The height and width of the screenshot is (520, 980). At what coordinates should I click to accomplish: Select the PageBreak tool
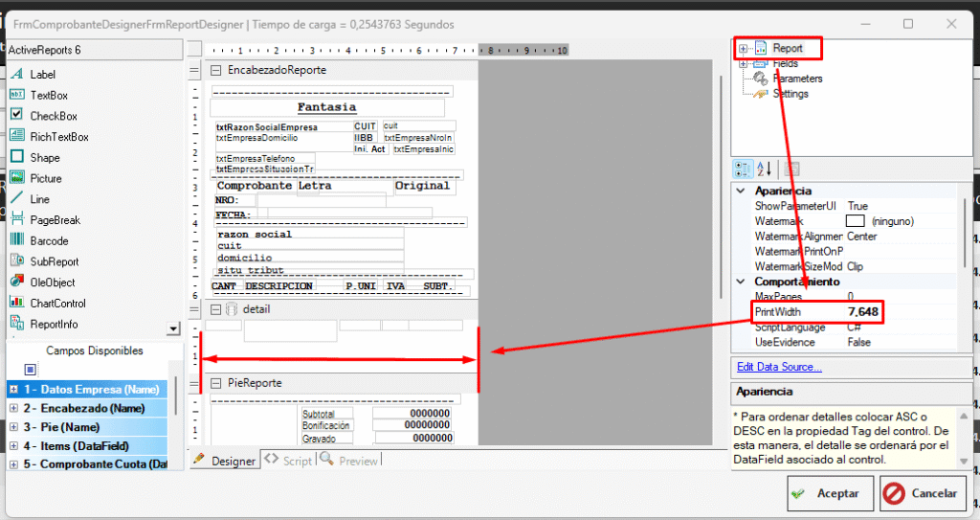55,220
